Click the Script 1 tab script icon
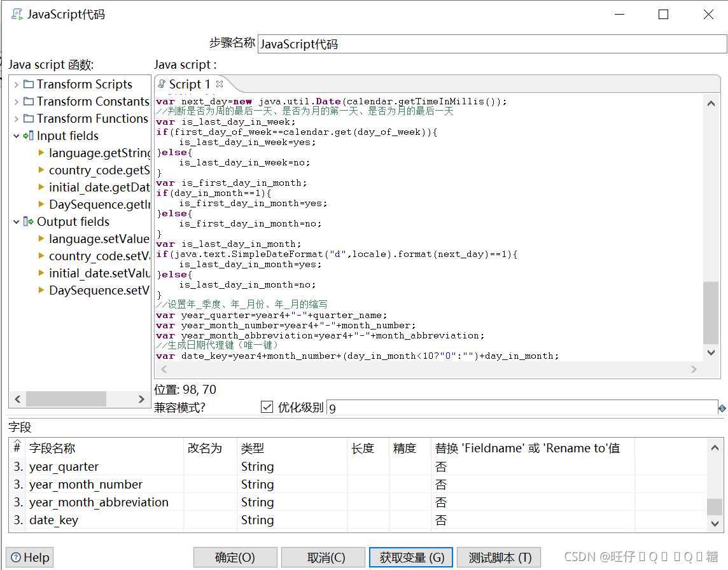 162,84
